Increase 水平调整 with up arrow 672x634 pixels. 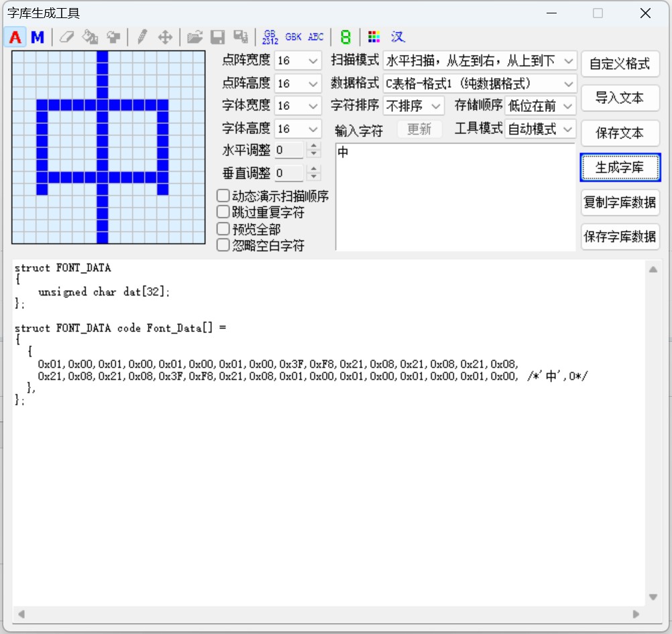coord(314,145)
